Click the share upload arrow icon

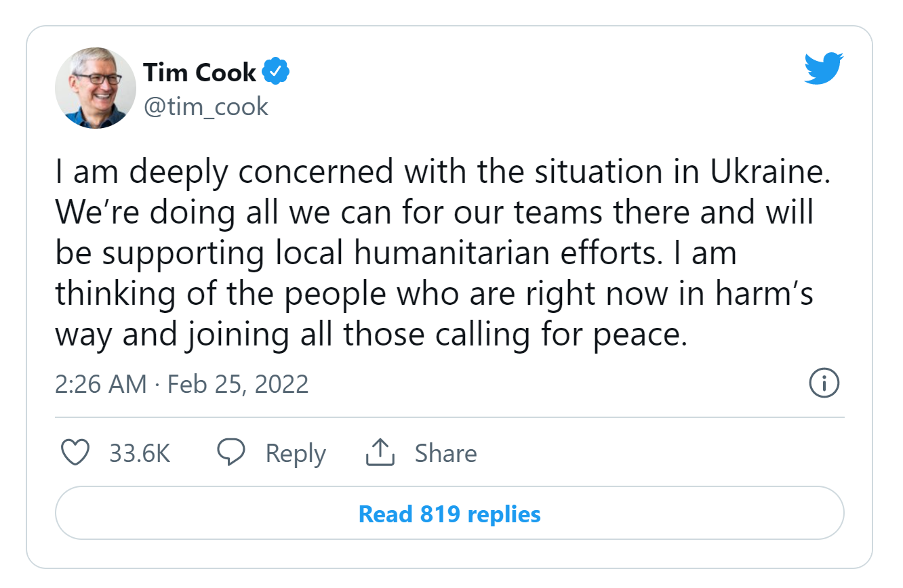(380, 453)
